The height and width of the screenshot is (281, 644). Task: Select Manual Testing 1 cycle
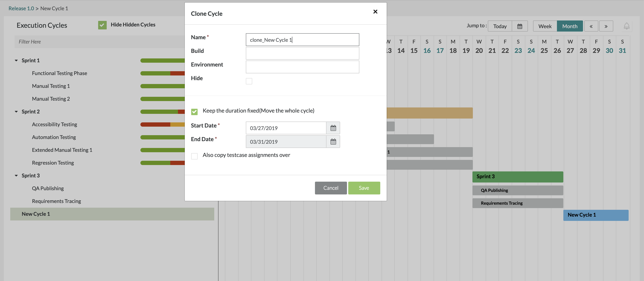point(51,86)
